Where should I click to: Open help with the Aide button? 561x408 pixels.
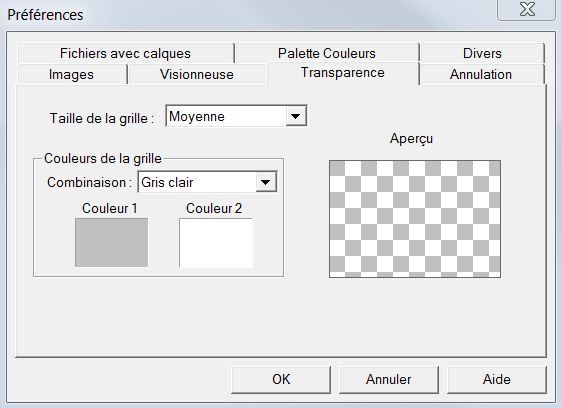click(x=497, y=380)
